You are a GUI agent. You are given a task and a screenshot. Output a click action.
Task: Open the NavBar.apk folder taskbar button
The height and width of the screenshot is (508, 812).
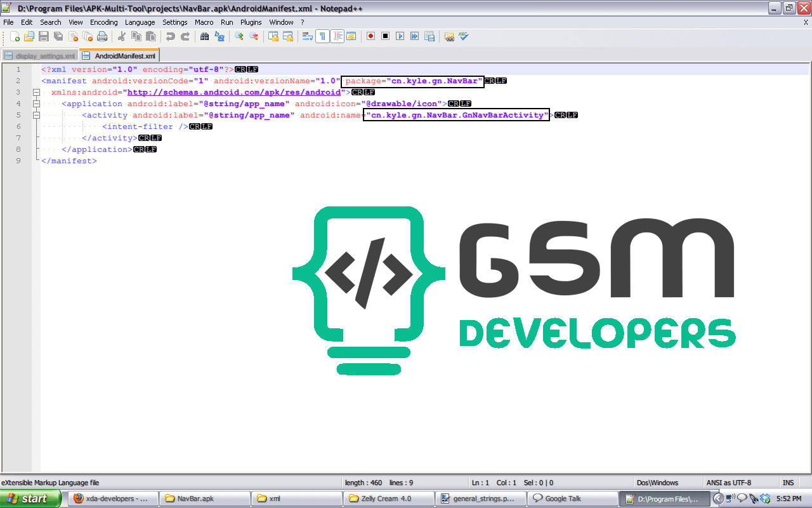tap(204, 498)
